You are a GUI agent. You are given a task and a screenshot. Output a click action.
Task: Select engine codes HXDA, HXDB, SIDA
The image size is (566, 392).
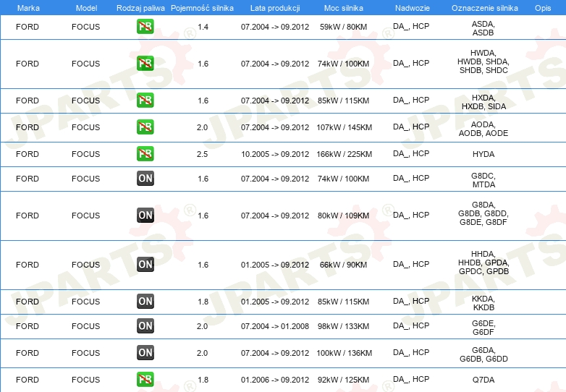(483, 102)
